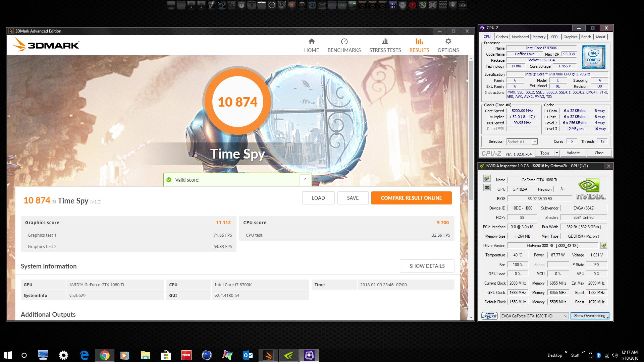
Task: Switch to the Memory tab in CPU-Z
Action: [539, 37]
